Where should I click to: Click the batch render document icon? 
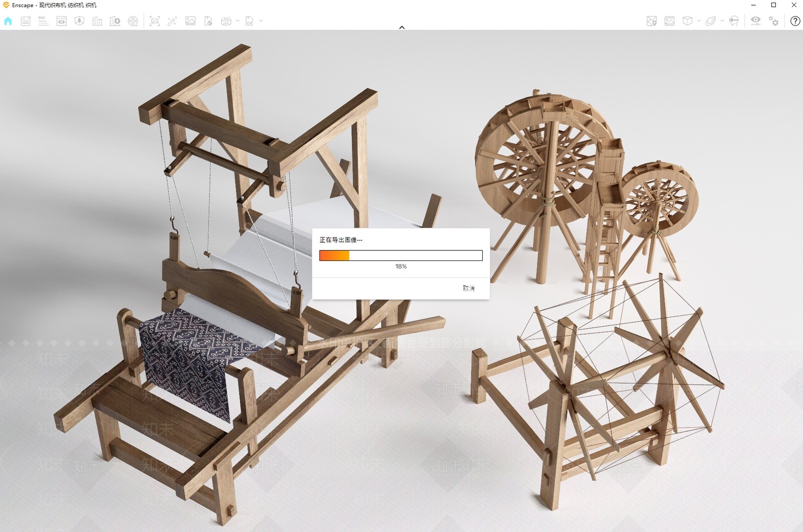tap(208, 21)
